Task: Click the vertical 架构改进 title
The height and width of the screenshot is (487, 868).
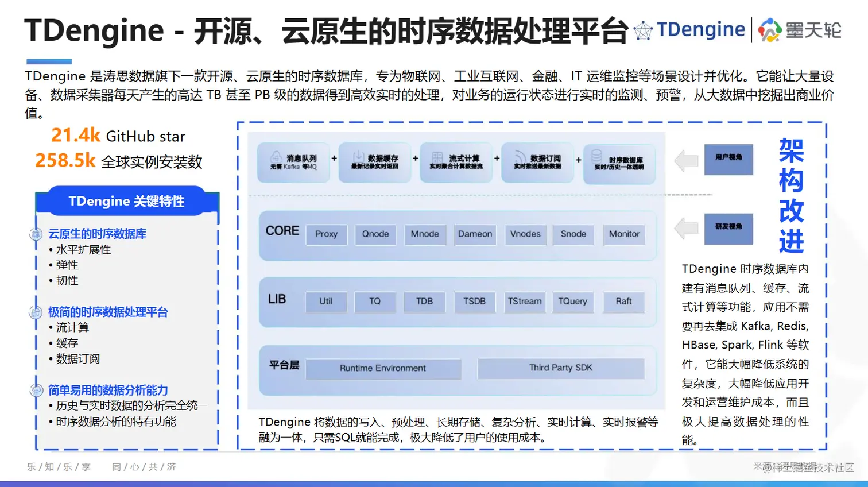Action: pyautogui.click(x=791, y=195)
